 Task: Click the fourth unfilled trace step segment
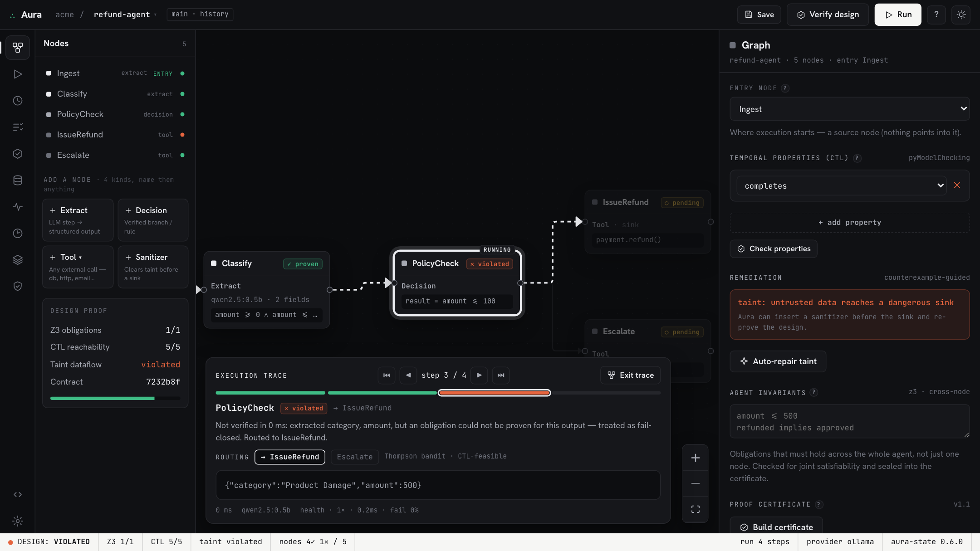click(606, 393)
